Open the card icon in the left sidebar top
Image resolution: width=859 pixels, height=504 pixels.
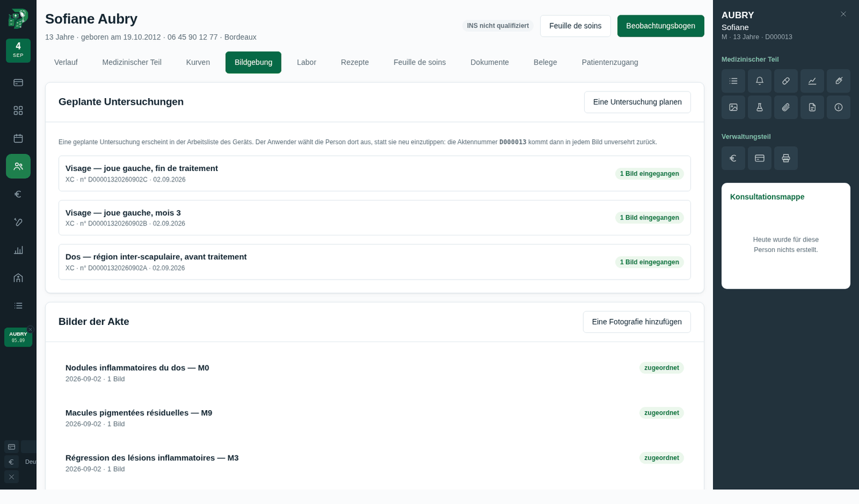(x=18, y=82)
